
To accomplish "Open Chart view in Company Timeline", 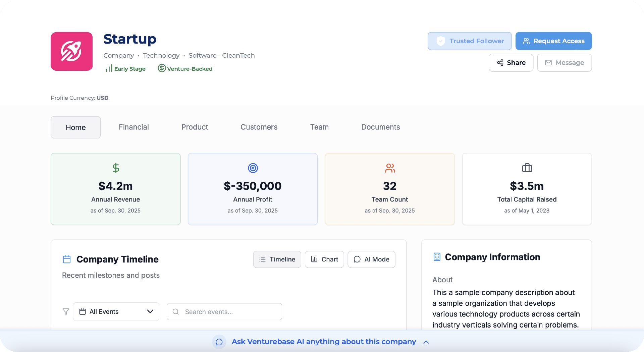I will [324, 259].
